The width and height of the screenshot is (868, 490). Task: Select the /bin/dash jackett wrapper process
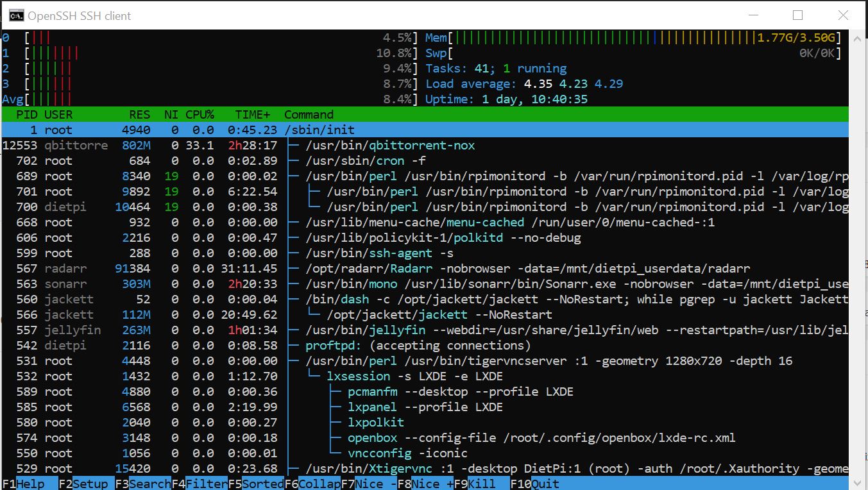coord(425,300)
